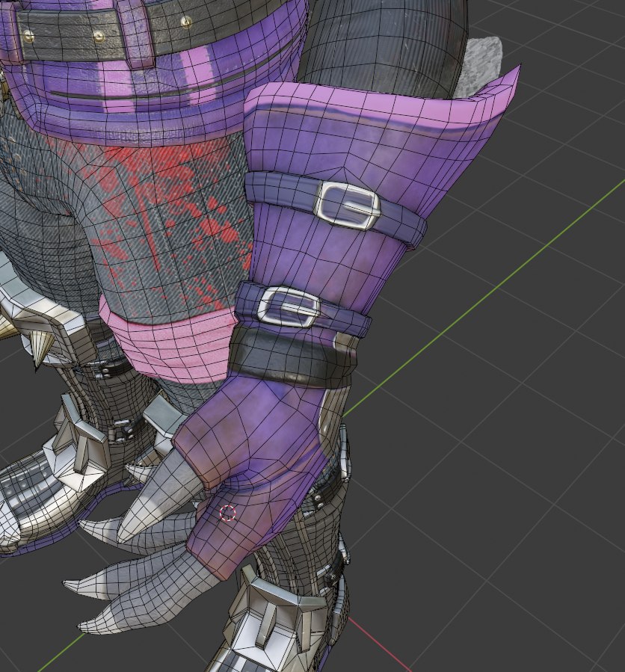Click the 3D cursor on the glove finger
The height and width of the screenshot is (672, 625).
(x=227, y=513)
